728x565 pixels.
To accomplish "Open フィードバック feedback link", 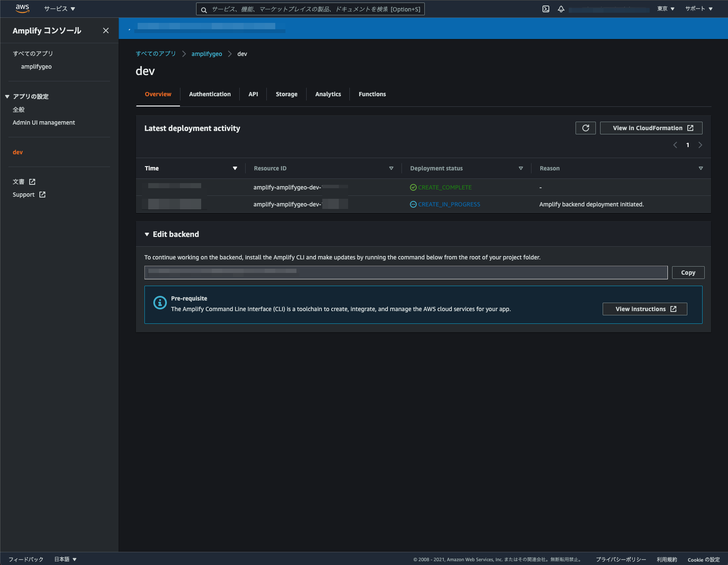I will click(26, 559).
